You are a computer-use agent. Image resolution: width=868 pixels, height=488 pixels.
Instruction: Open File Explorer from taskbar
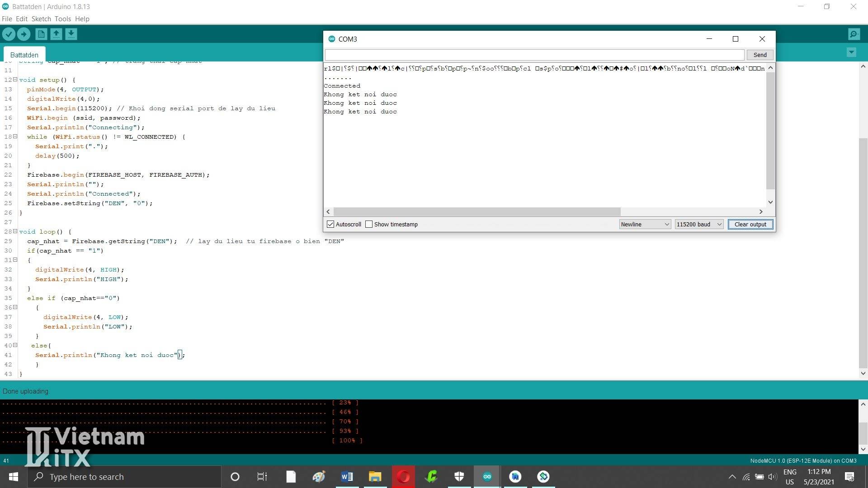375,477
